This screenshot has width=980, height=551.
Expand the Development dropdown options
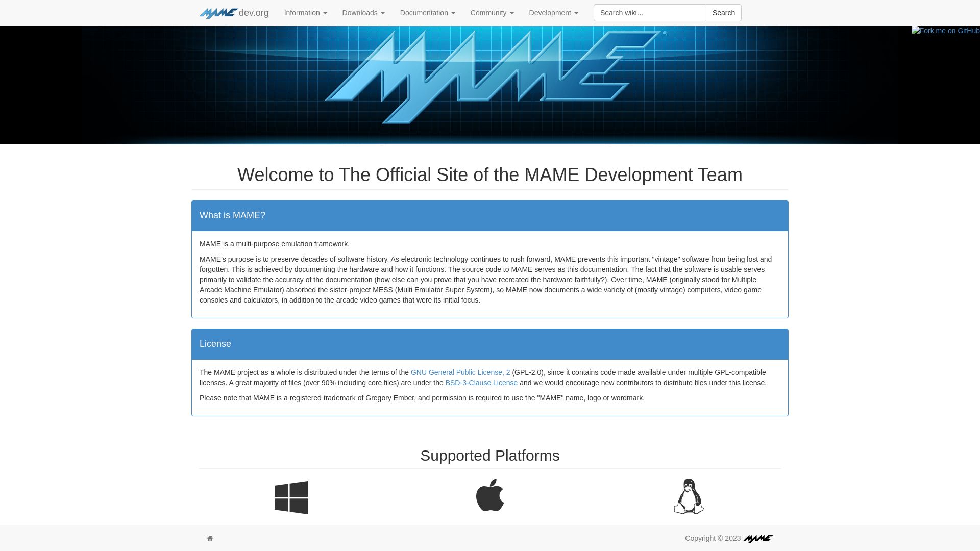553,12
